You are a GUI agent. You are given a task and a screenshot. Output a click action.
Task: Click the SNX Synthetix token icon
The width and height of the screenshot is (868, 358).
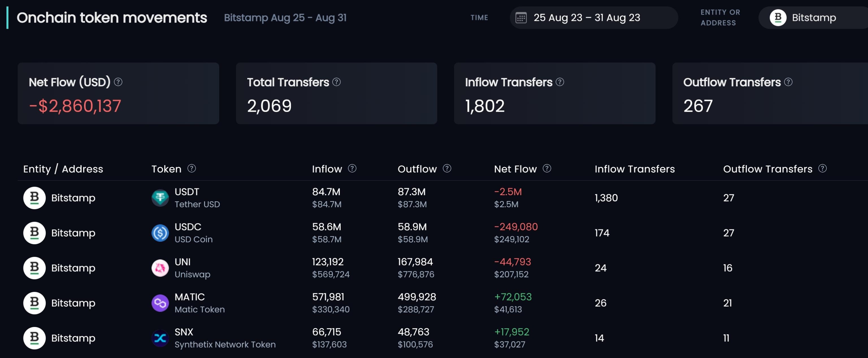click(160, 338)
